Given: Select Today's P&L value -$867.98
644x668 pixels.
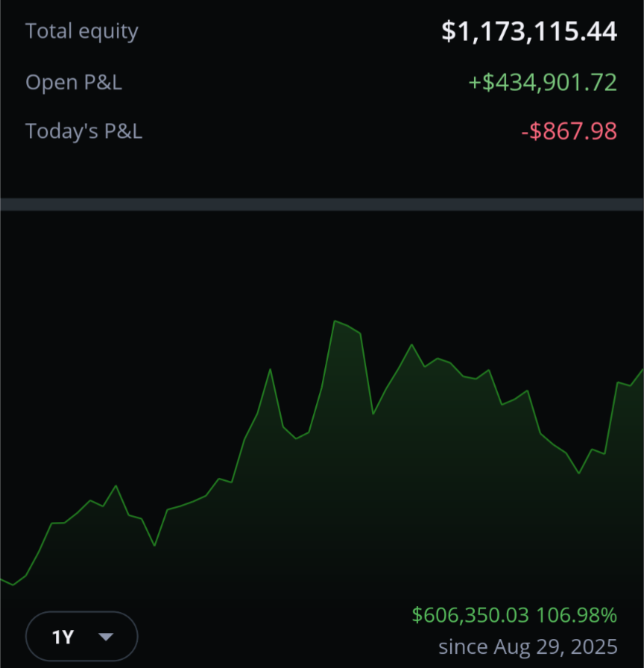Looking at the screenshot, I should [x=569, y=130].
